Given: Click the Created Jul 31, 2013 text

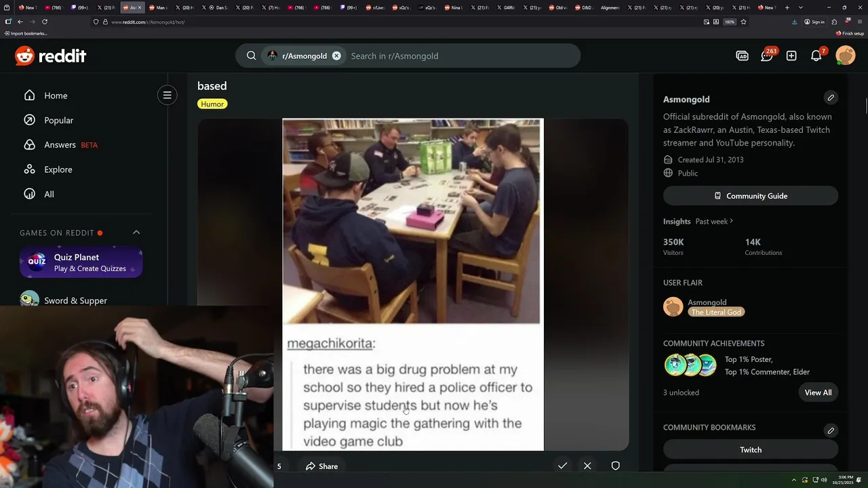Looking at the screenshot, I should (x=711, y=160).
